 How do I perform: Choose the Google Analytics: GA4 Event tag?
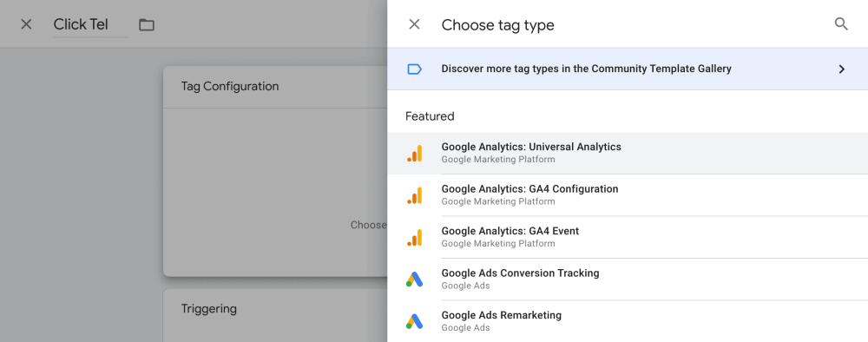coord(628,238)
